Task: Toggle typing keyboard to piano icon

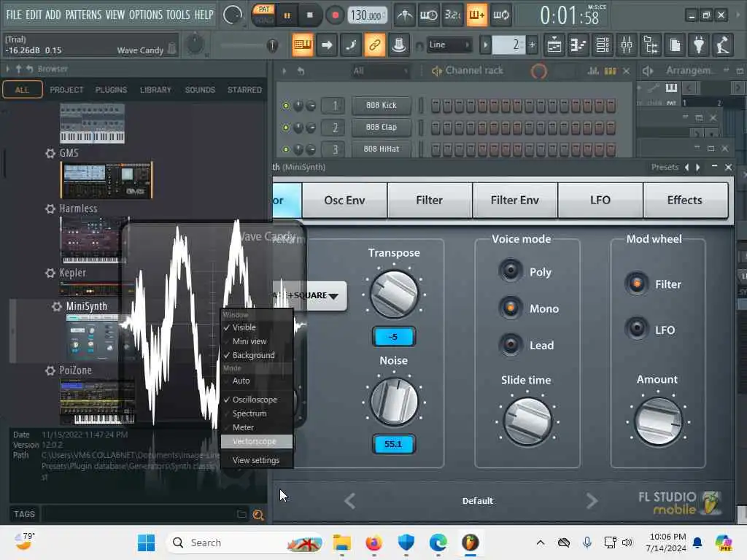Action: click(303, 45)
